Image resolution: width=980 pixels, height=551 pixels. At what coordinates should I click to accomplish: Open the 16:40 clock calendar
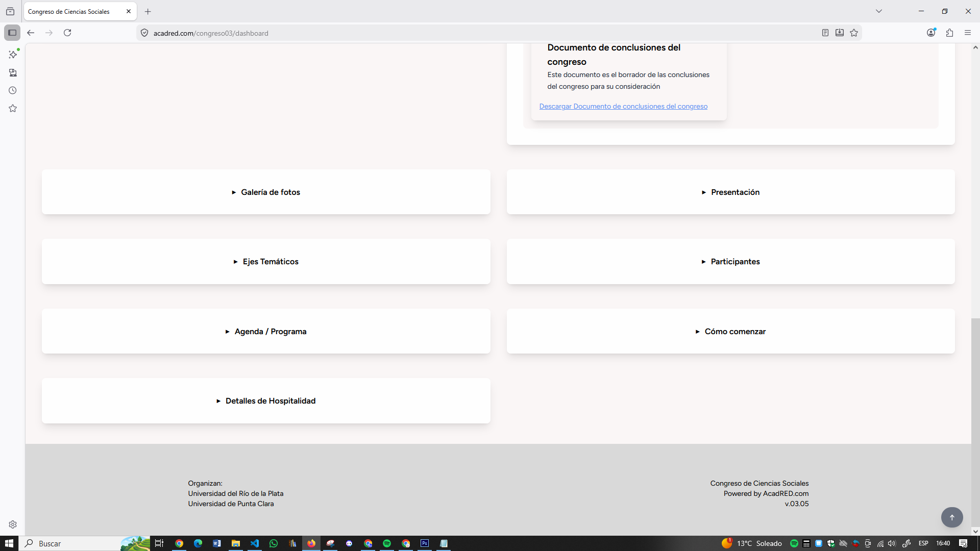point(943,543)
